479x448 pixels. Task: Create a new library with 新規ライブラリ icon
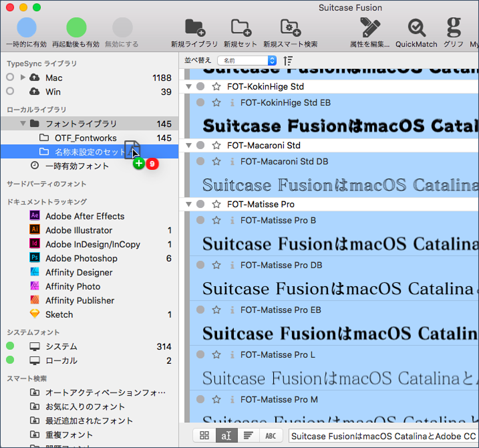tap(195, 27)
